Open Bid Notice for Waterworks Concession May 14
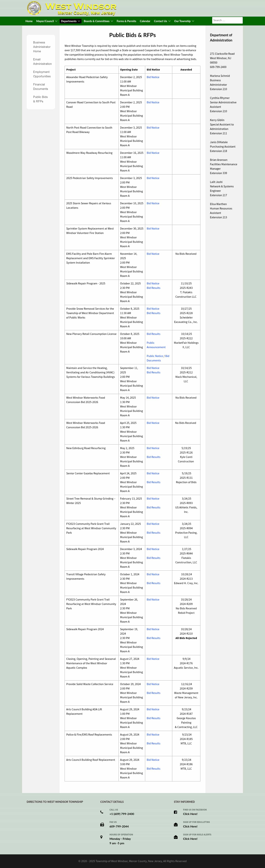 tap(153, 398)
